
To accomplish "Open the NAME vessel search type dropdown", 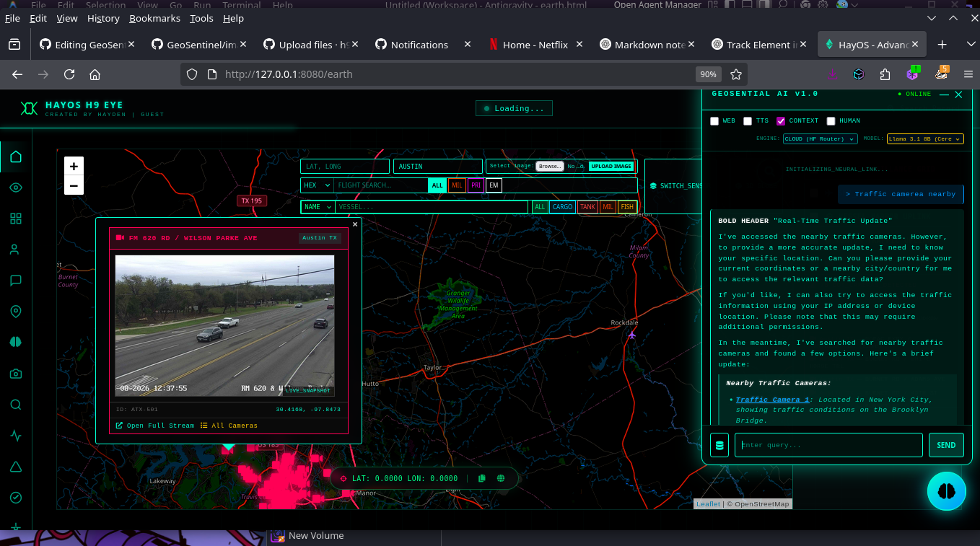I will coord(318,207).
